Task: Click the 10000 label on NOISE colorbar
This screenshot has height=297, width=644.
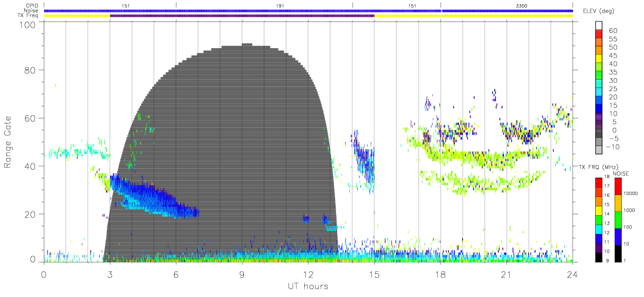Action: tap(631, 193)
